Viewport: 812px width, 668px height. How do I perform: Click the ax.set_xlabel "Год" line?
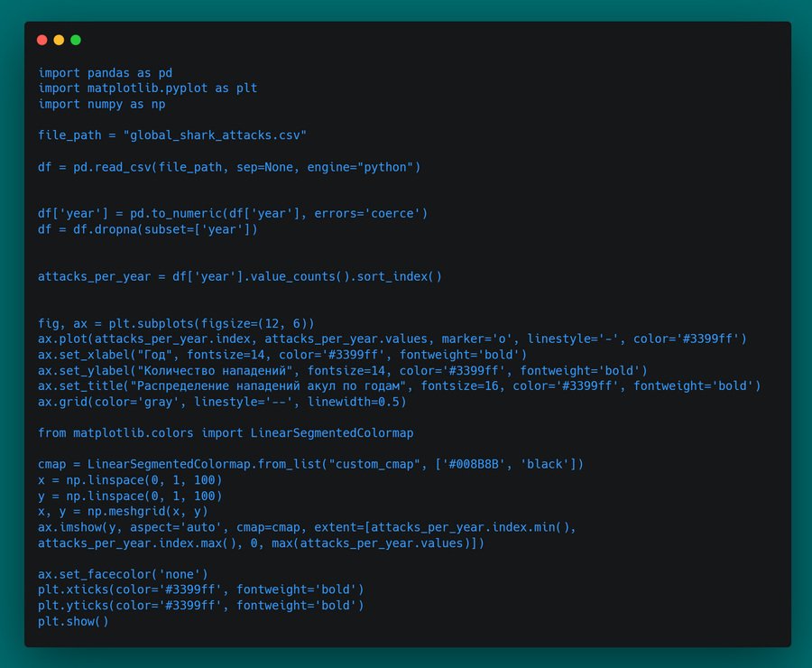pos(282,355)
